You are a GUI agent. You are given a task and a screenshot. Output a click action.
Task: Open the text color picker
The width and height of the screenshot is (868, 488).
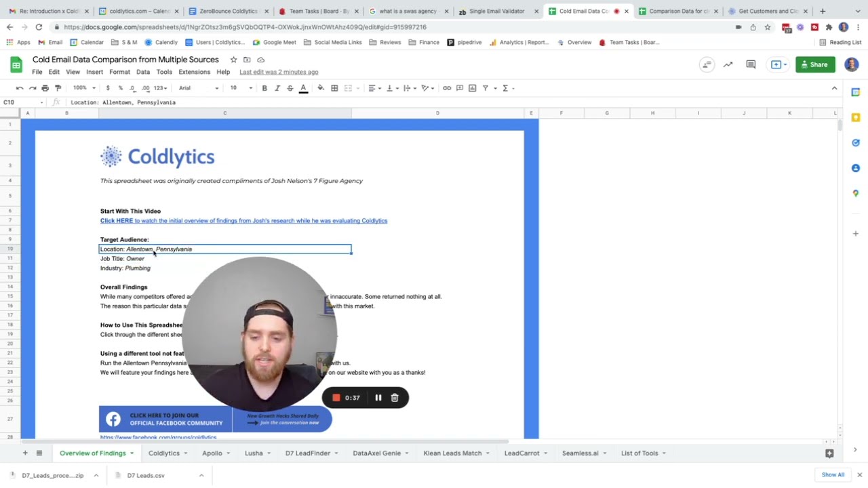tap(303, 88)
